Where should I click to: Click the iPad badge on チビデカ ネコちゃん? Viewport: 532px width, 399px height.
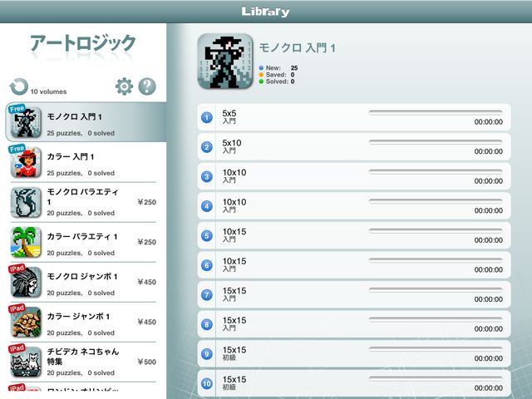17,348
